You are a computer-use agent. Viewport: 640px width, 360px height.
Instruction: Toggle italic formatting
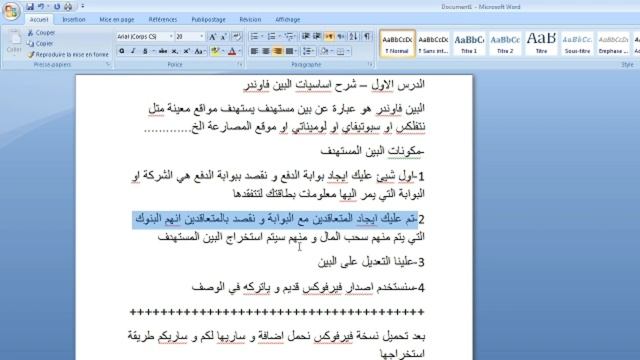[x=133, y=51]
